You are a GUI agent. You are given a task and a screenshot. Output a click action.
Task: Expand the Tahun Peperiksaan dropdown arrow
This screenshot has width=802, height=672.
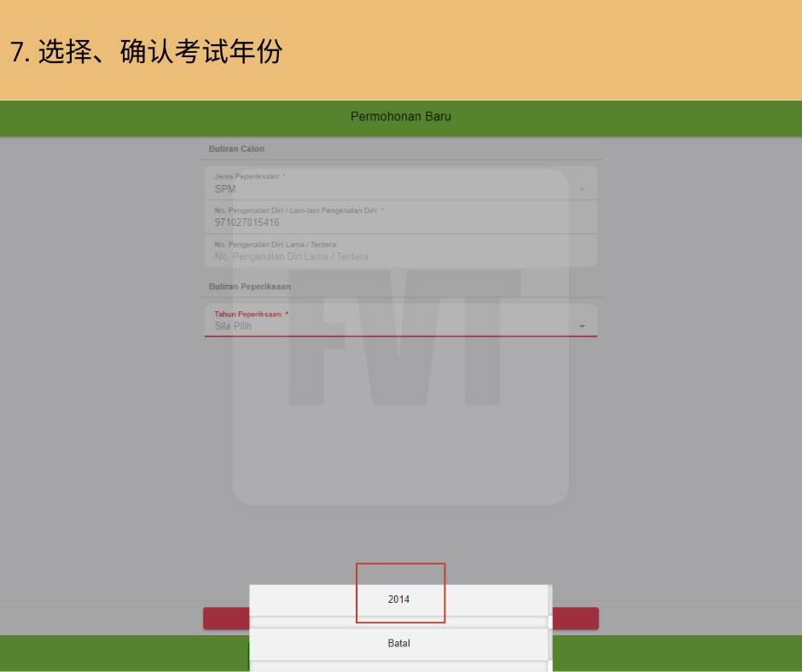pos(582,327)
